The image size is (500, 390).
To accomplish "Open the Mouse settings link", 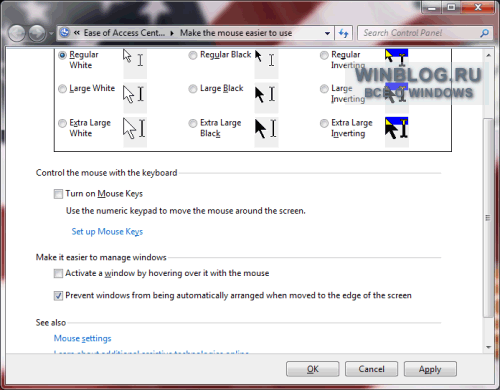I will coord(83,338).
